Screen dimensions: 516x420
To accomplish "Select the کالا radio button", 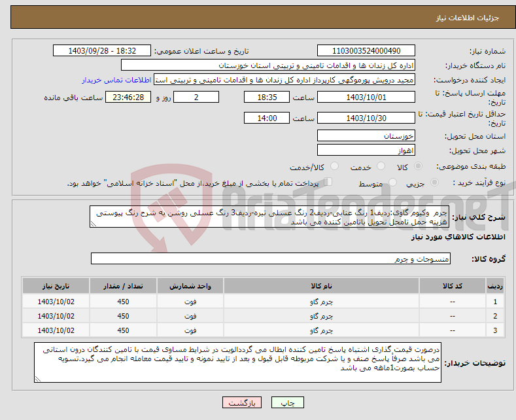I will 418,166.
